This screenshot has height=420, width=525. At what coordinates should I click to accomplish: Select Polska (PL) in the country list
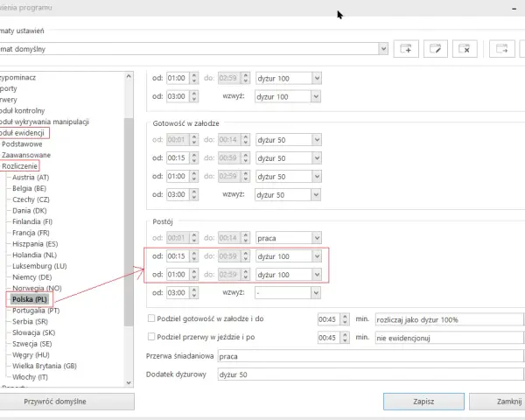30,299
